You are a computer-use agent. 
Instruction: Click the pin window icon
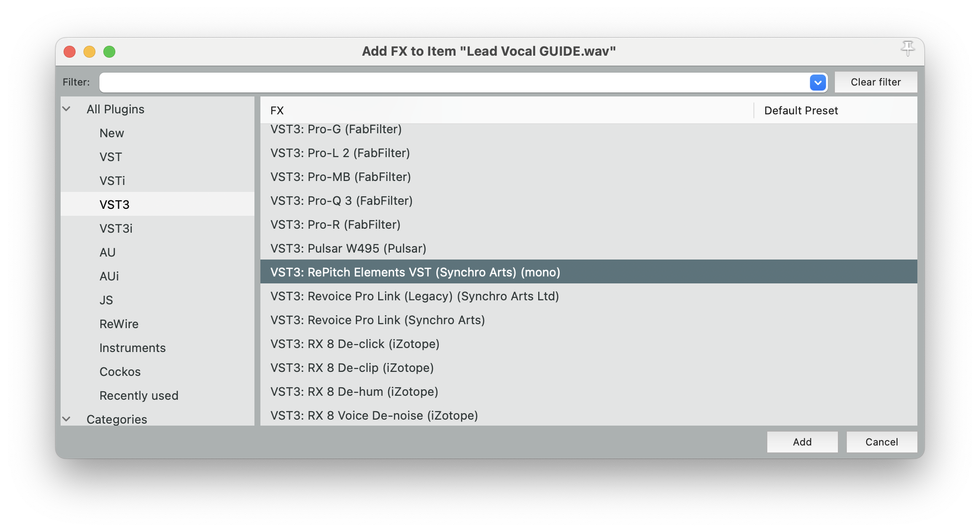[907, 49]
